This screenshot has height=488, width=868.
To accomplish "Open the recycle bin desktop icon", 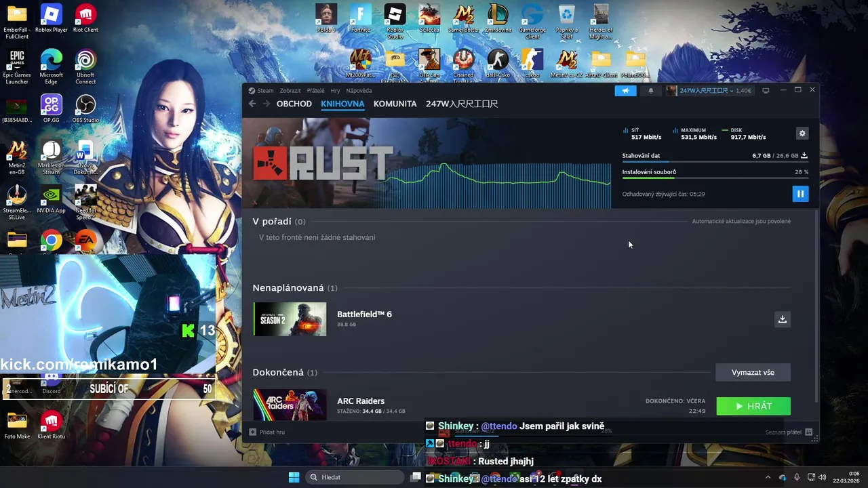I will click(x=567, y=21).
